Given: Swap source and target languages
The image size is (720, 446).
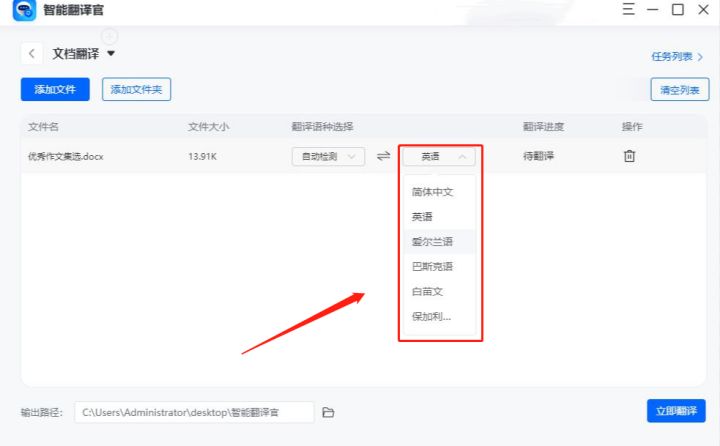Looking at the screenshot, I should point(383,156).
